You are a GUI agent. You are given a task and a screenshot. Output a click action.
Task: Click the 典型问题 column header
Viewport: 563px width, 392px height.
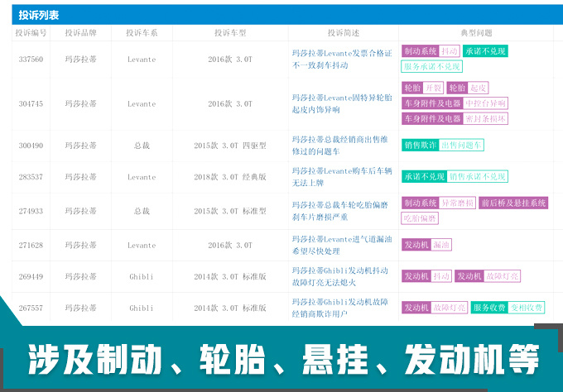pos(475,33)
